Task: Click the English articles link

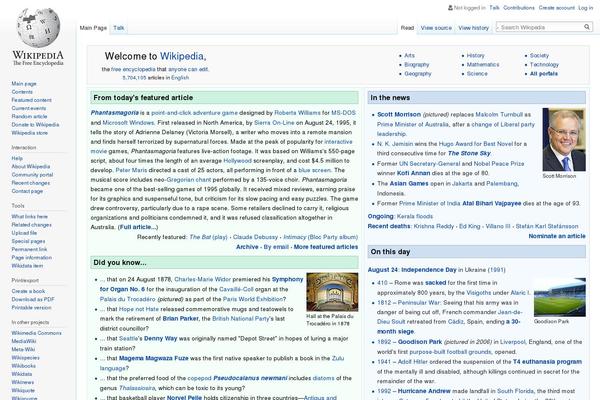Action: click(x=180, y=78)
